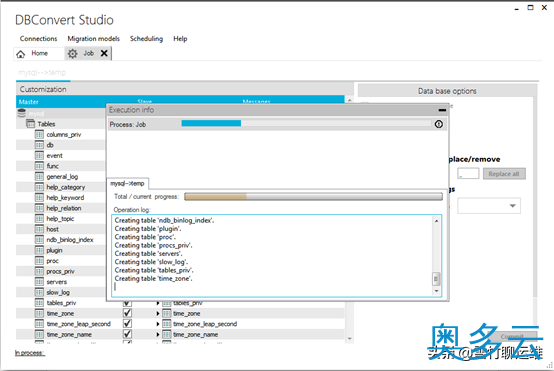The image size is (554, 371).
Task: Open the Scheduling menu
Action: point(146,39)
